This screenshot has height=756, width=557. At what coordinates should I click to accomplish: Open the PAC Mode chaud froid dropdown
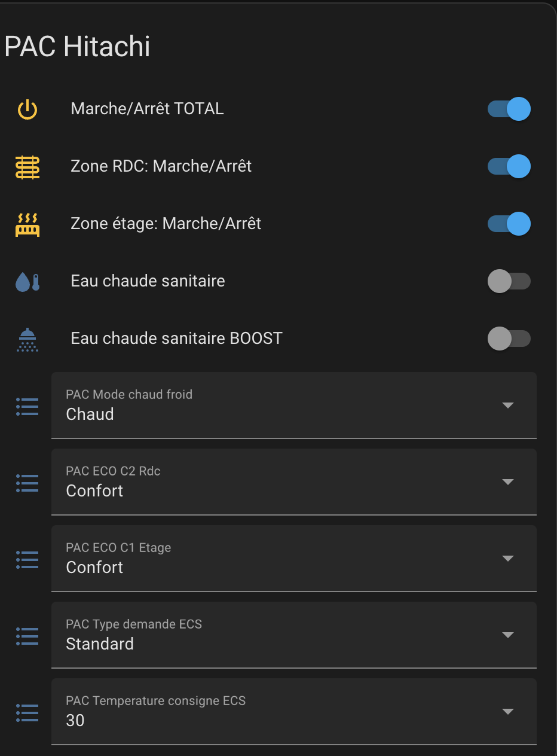[293, 406]
